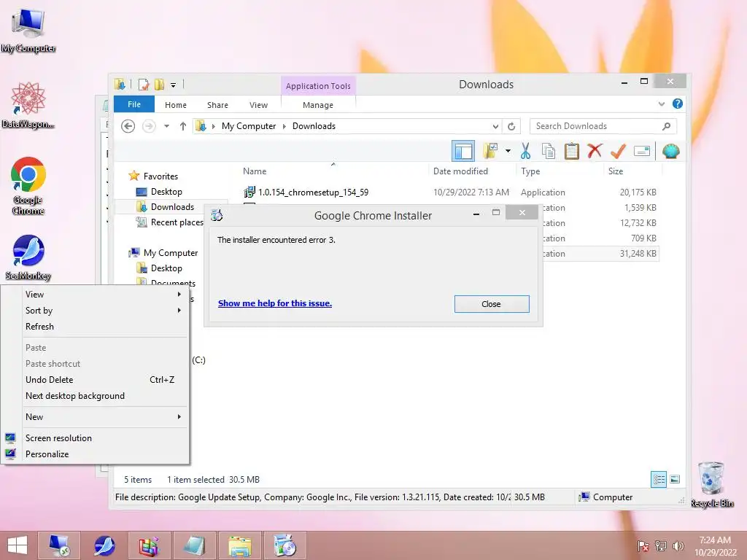Image resolution: width=747 pixels, height=560 pixels.
Task: Open the Customize Quick Access Toolbar dropdown
Action: tap(174, 85)
